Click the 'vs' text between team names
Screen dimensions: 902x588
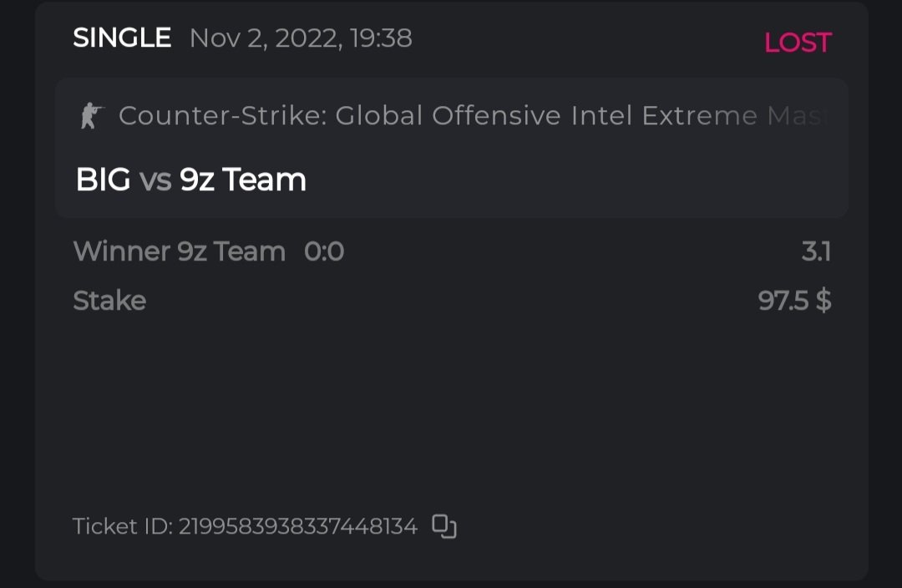pos(155,180)
